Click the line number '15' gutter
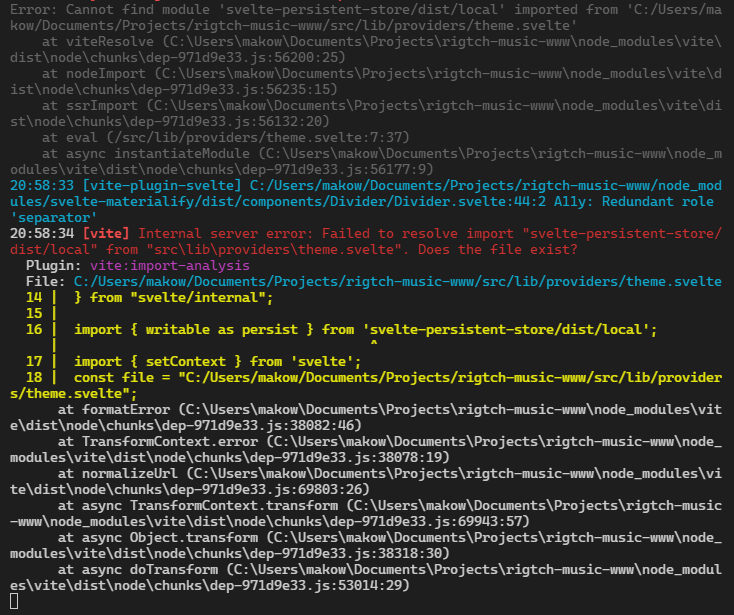734x615 pixels. 34,314
